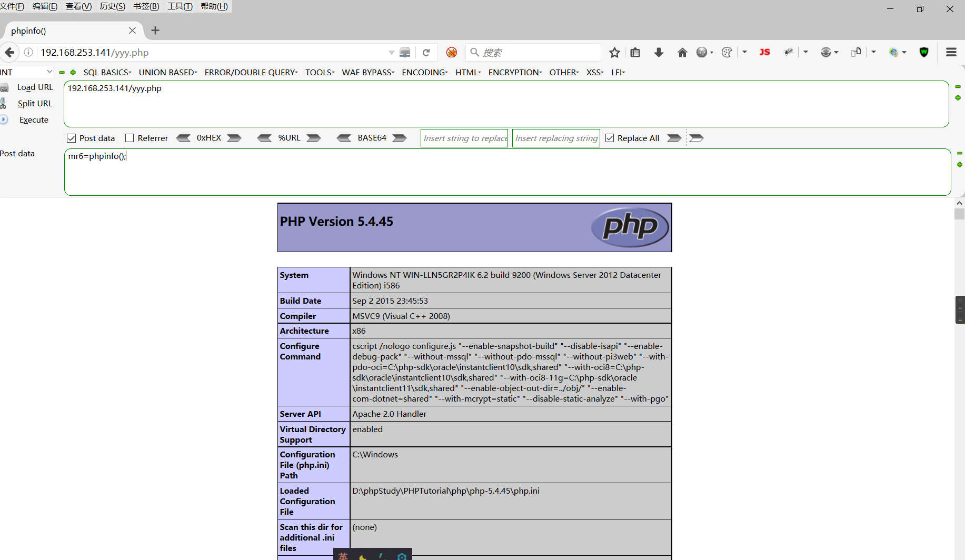Open the green W adblock shield icon
Image resolution: width=965 pixels, height=560 pixels.
pos(924,52)
